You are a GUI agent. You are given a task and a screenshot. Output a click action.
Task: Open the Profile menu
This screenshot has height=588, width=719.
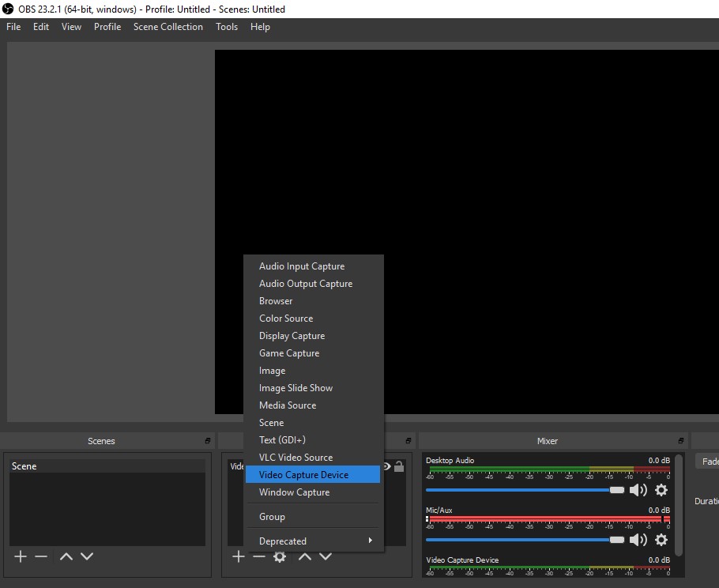click(107, 27)
